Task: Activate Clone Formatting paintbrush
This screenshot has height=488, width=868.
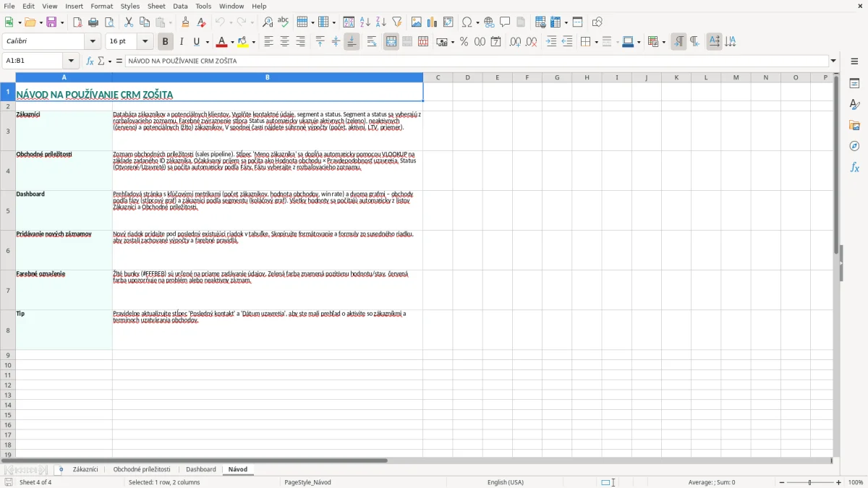Action: click(x=185, y=22)
